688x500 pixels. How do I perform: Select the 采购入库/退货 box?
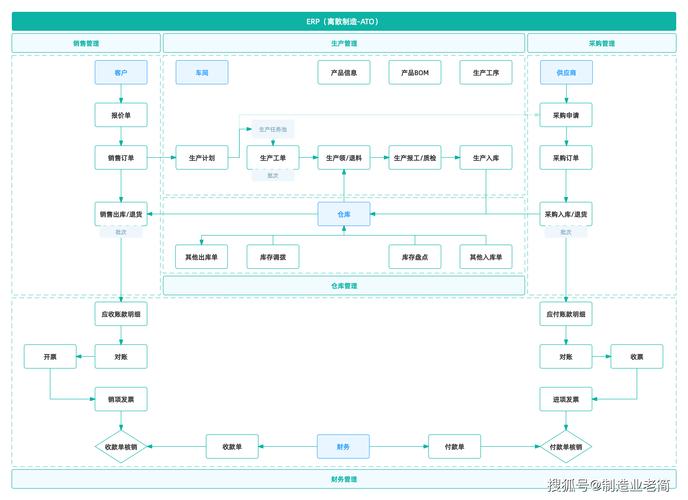pyautogui.click(x=566, y=214)
